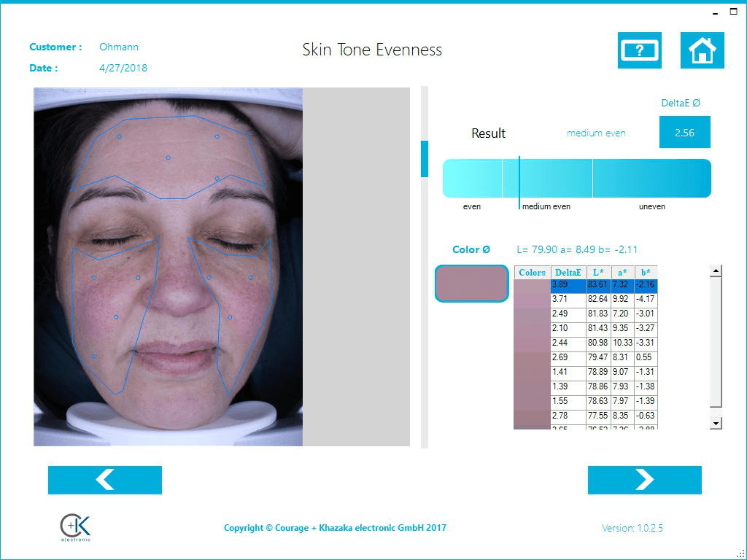This screenshot has height=560, width=747.
Task: Click the L* column header
Action: tap(598, 272)
